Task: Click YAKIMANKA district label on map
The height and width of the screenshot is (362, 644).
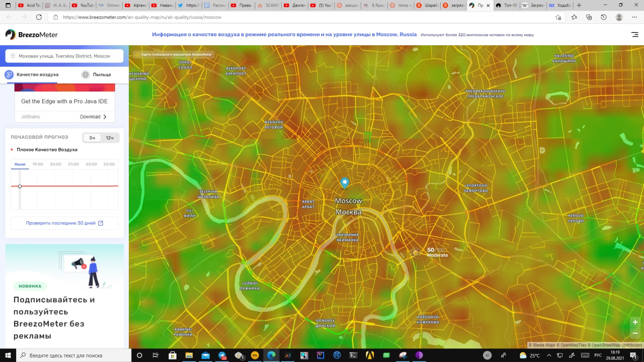Action: coord(347,237)
